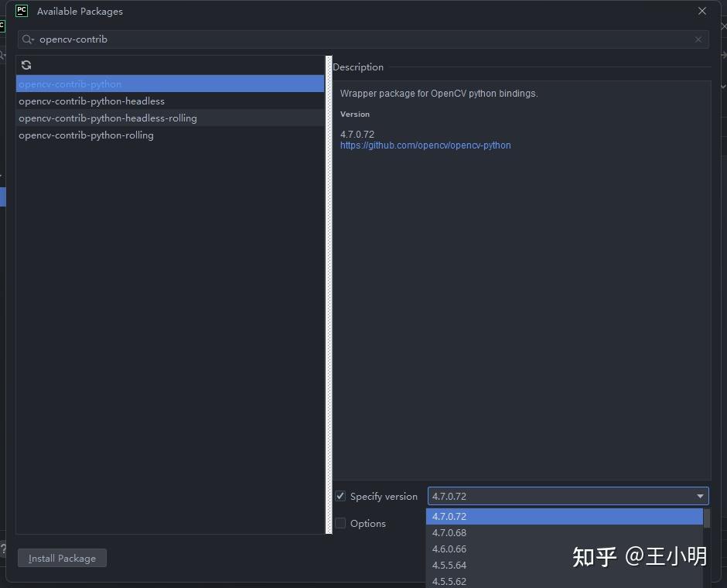Click the scrollbar between the package list and description
Image resolution: width=727 pixels, height=588 pixels.
click(328, 294)
